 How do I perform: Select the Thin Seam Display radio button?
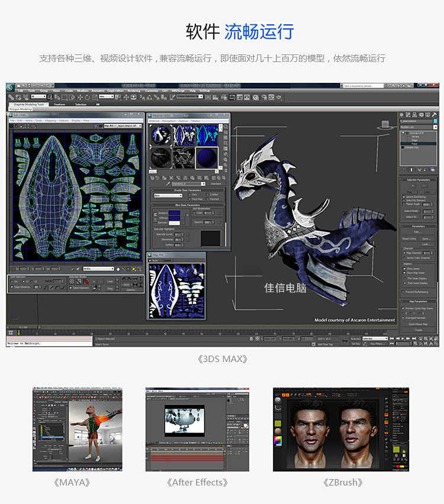[x=404, y=279]
